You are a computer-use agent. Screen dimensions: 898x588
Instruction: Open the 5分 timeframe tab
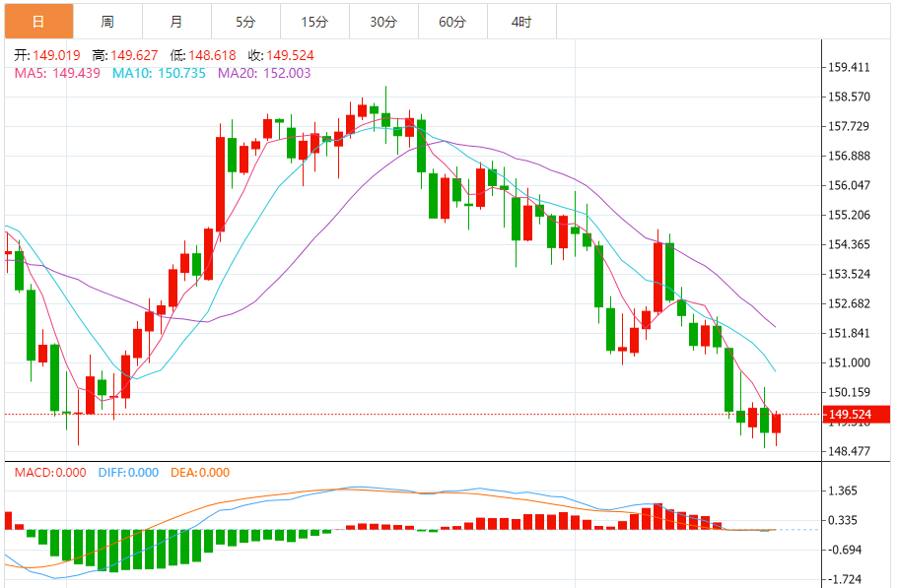pos(245,22)
